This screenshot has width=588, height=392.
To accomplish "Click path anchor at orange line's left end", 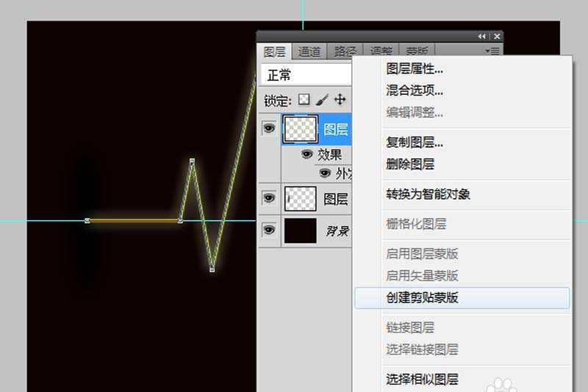I will (87, 221).
